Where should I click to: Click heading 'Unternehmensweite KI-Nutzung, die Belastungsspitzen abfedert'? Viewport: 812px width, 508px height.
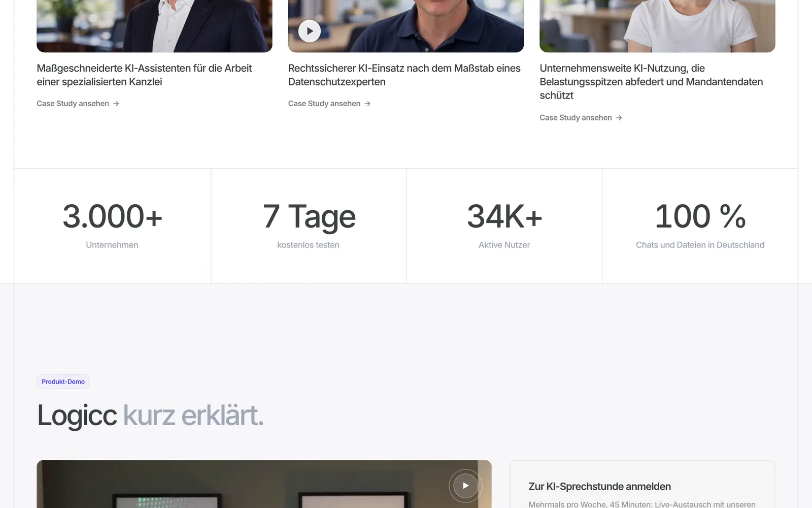pos(651,82)
